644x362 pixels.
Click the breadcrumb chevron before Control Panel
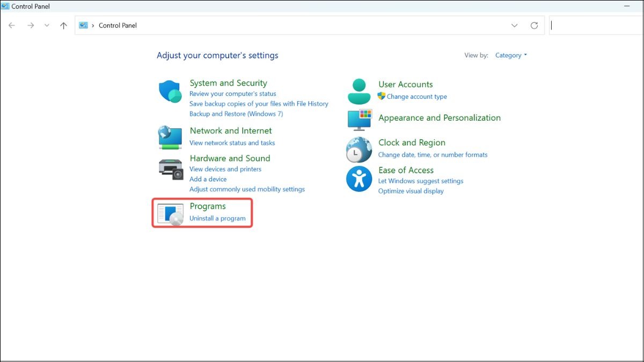click(x=93, y=25)
